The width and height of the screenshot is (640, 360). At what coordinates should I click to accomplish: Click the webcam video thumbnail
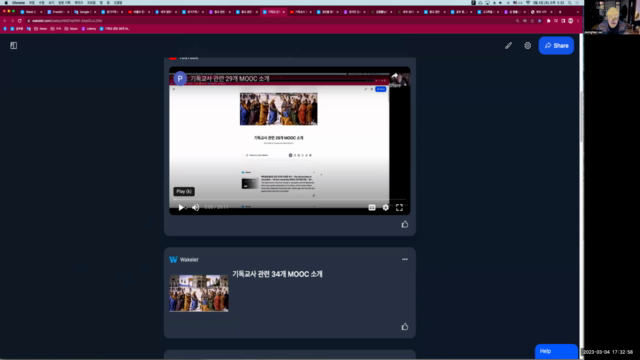coord(612,17)
